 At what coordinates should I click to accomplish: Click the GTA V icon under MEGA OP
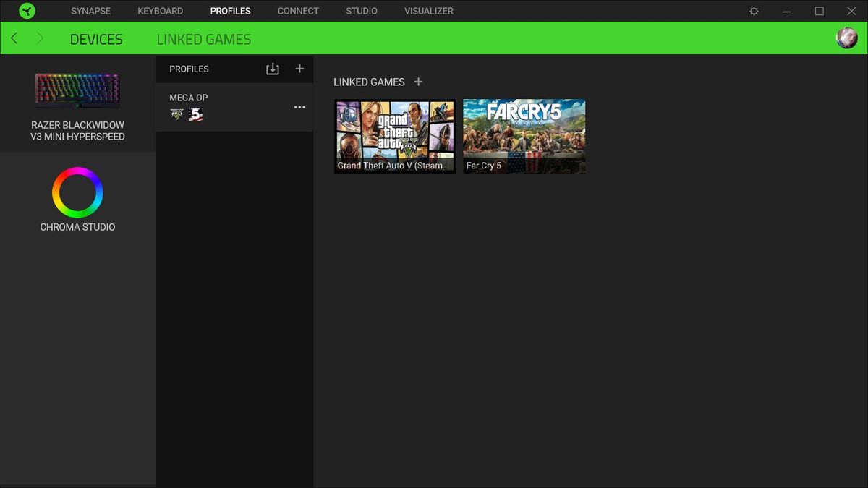pos(176,114)
